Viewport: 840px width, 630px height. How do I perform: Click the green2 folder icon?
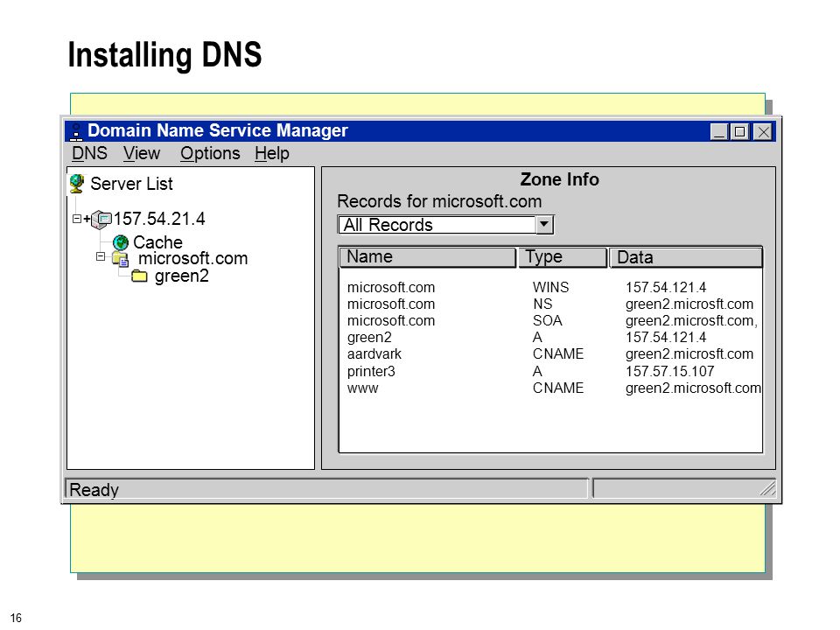(x=139, y=276)
